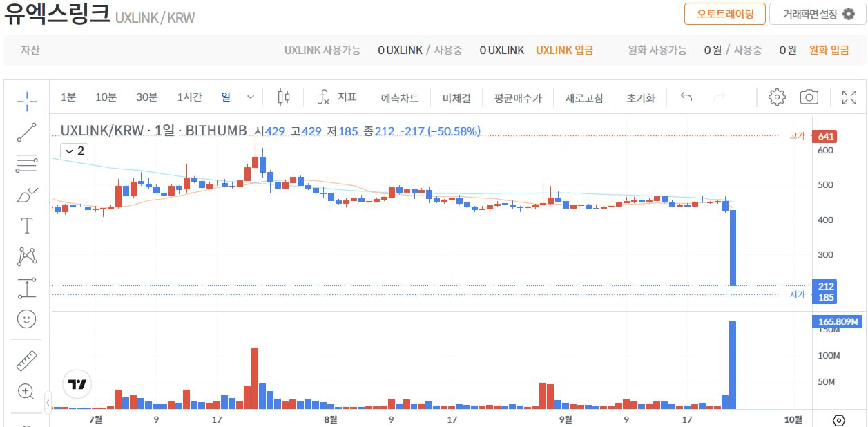868x427 pixels.
Task: Click the large blue crash candle
Action: [733, 248]
